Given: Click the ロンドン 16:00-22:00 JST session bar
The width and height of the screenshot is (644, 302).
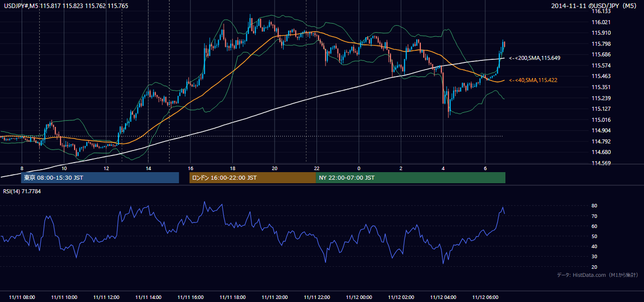Looking at the screenshot, I should (252, 178).
